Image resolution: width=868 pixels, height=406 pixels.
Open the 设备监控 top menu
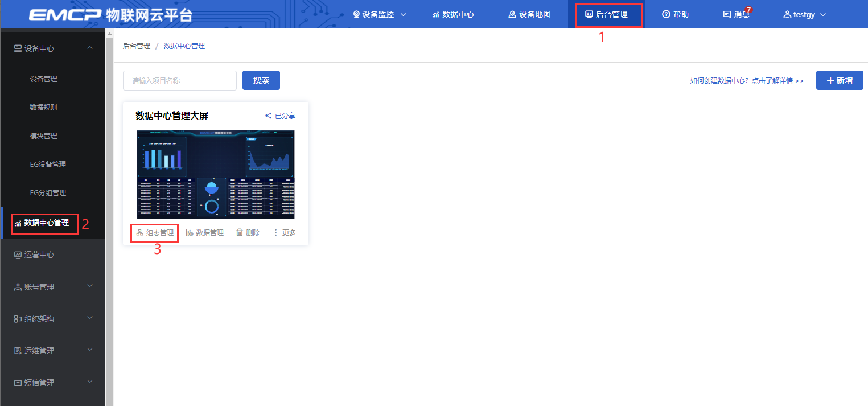point(380,14)
